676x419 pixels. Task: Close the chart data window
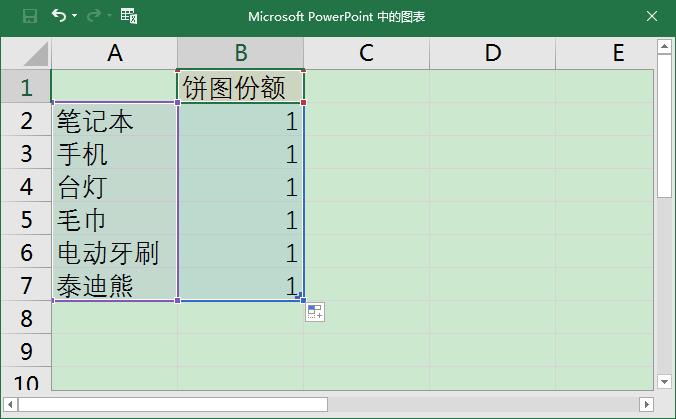coord(652,16)
